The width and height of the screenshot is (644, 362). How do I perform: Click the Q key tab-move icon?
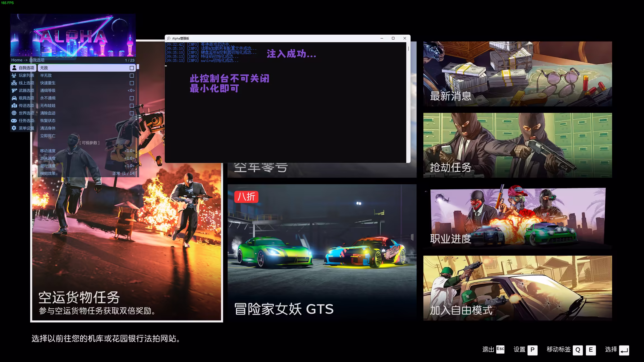(578, 350)
